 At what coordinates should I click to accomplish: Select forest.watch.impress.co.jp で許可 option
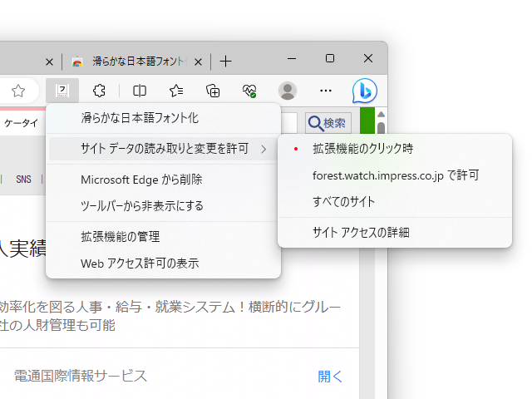point(395,175)
